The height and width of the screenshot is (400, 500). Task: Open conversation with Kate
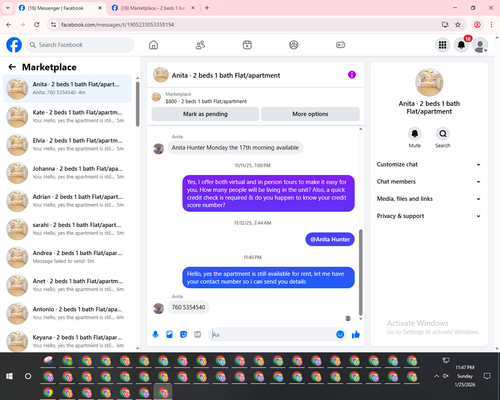[x=68, y=116]
